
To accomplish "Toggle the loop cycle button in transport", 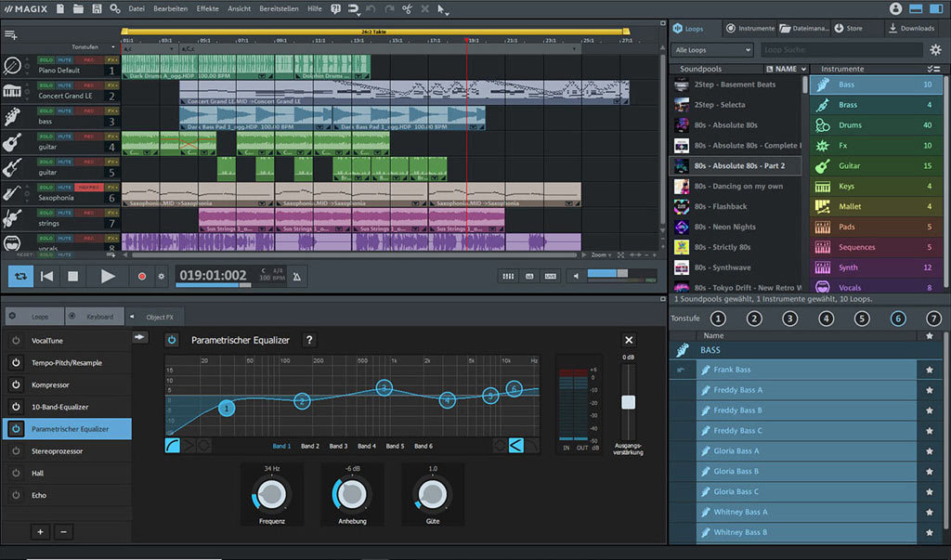I will tap(20, 276).
